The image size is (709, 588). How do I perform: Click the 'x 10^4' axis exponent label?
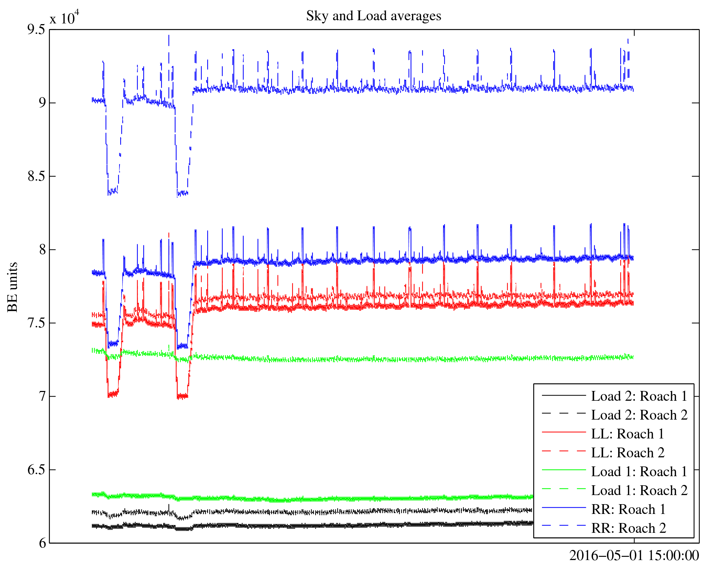[x=64, y=17]
